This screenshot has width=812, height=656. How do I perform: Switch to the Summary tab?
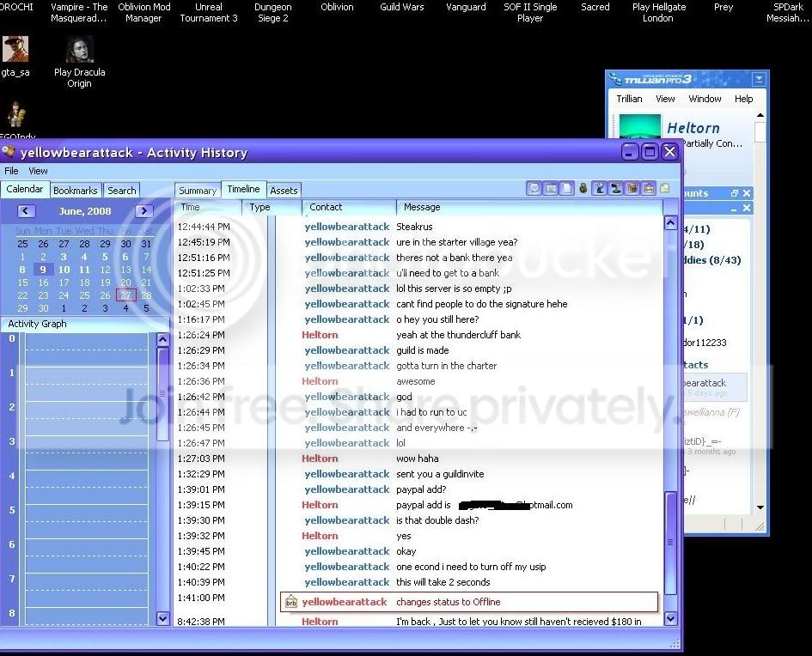point(198,191)
